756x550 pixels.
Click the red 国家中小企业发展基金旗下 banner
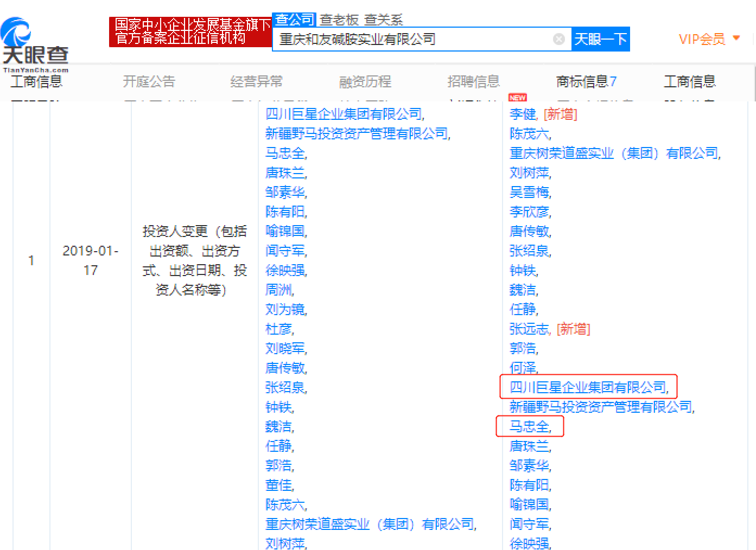click(190, 31)
